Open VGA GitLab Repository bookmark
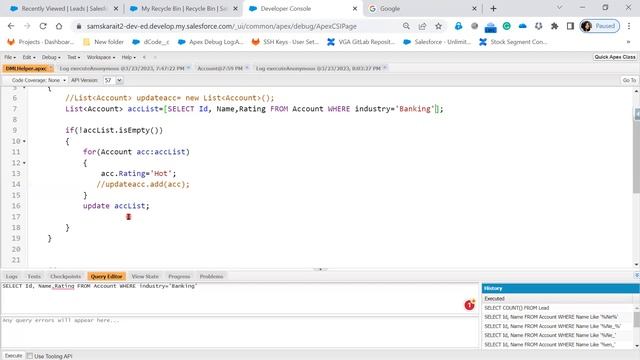640x360 pixels. pos(361,42)
